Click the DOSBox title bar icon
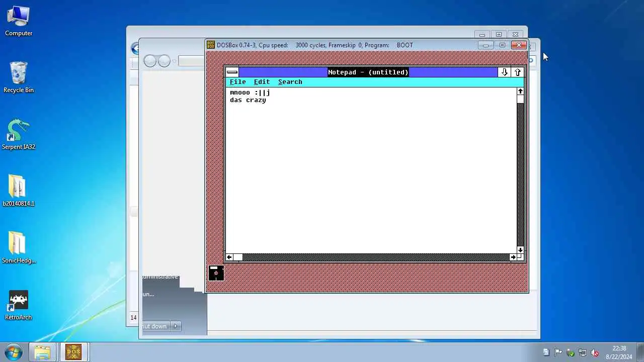The height and width of the screenshot is (362, 644). pos(211,45)
